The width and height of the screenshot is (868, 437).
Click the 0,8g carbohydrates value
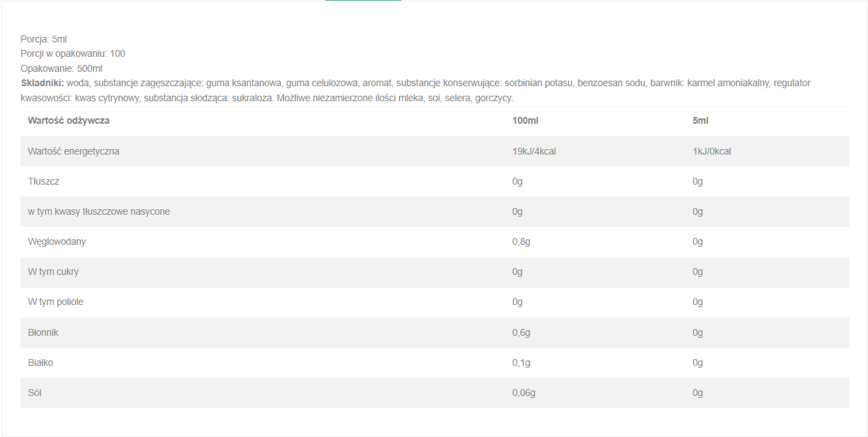[x=521, y=241]
